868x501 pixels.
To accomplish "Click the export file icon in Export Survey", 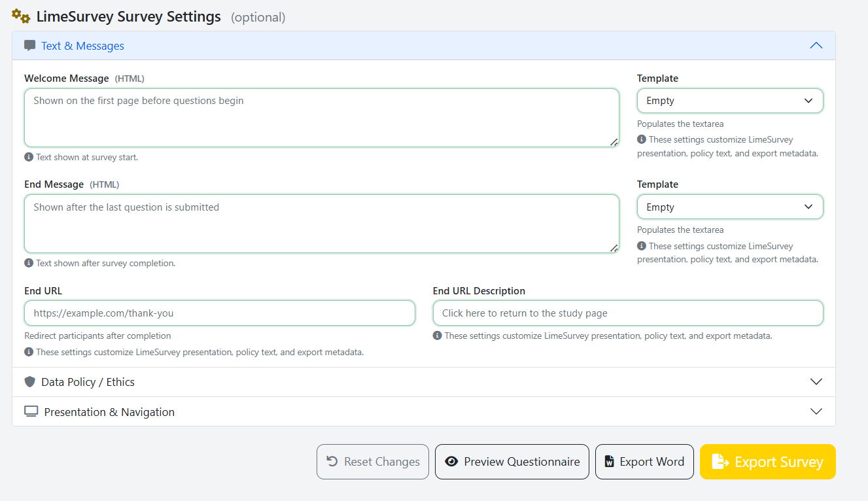I will pyautogui.click(x=720, y=462).
